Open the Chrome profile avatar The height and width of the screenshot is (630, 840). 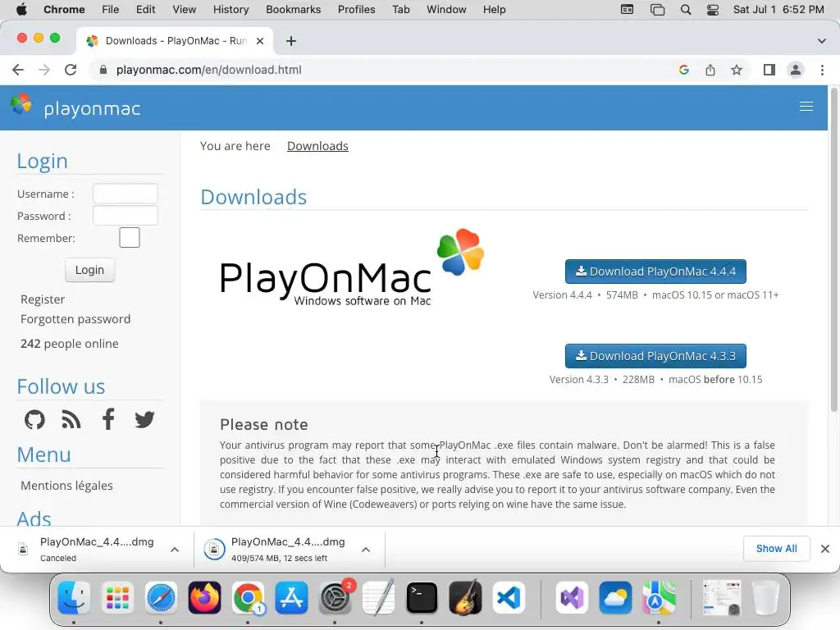tap(796, 70)
